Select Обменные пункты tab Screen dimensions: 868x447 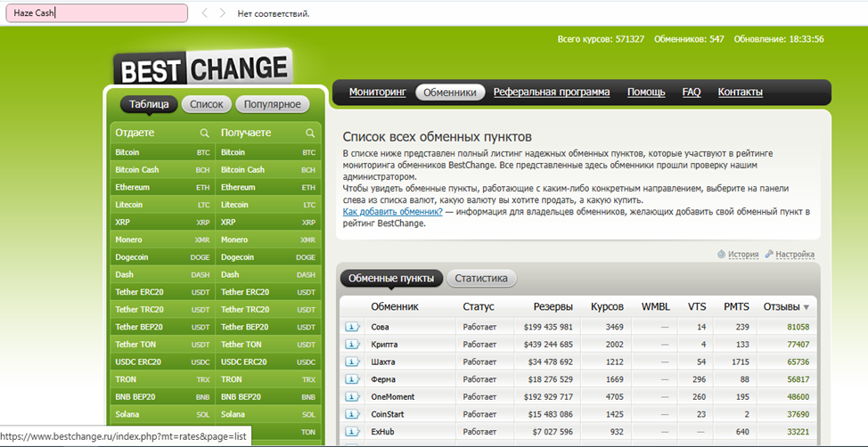click(x=391, y=279)
